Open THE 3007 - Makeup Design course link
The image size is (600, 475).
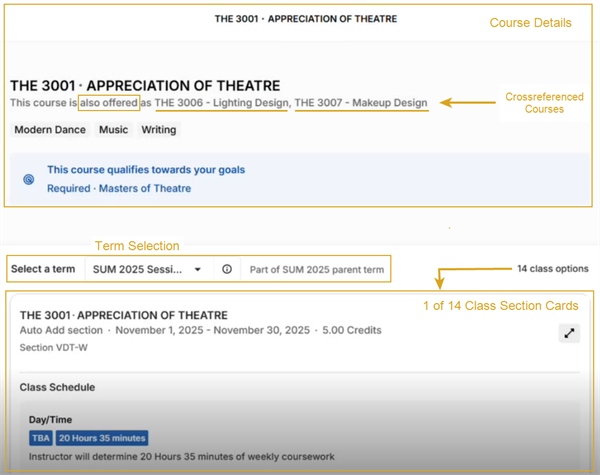[x=360, y=103]
